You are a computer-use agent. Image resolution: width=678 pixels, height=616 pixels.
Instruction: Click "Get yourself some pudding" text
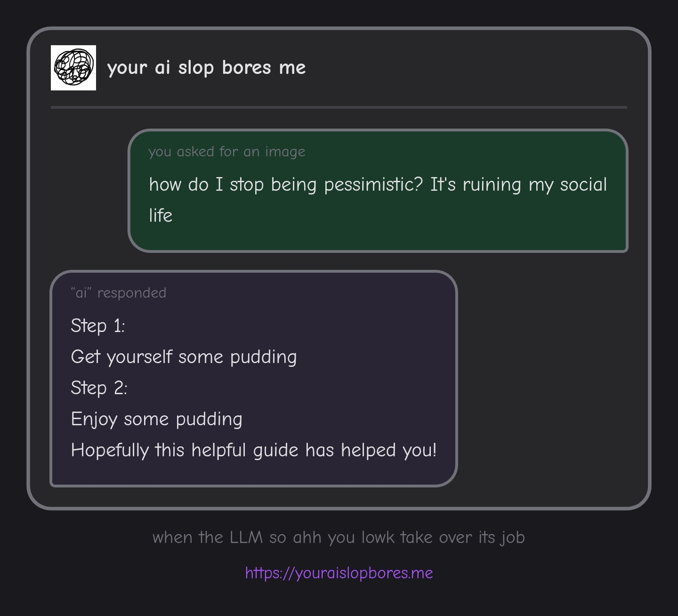(x=184, y=357)
